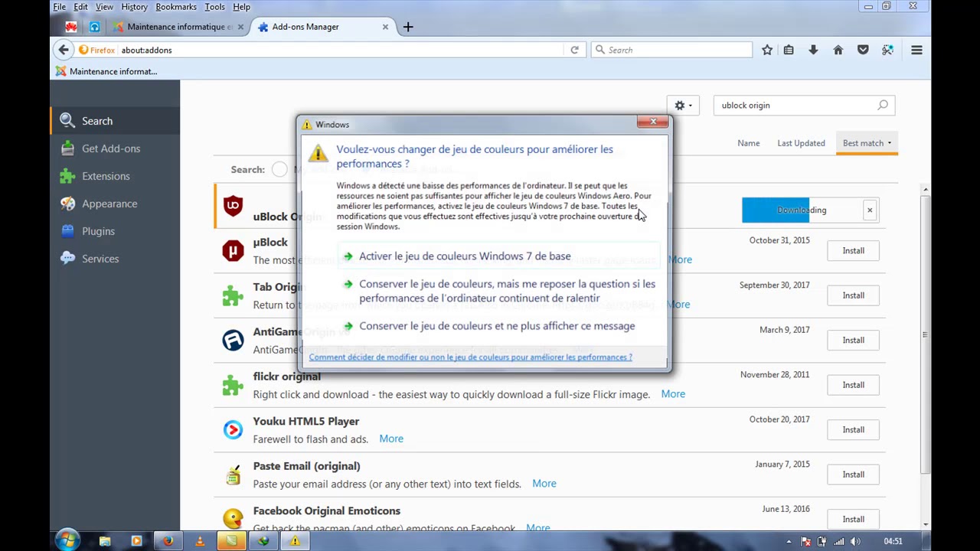Viewport: 980px width, 551px height.
Task: Open the History menu
Action: [x=134, y=7]
